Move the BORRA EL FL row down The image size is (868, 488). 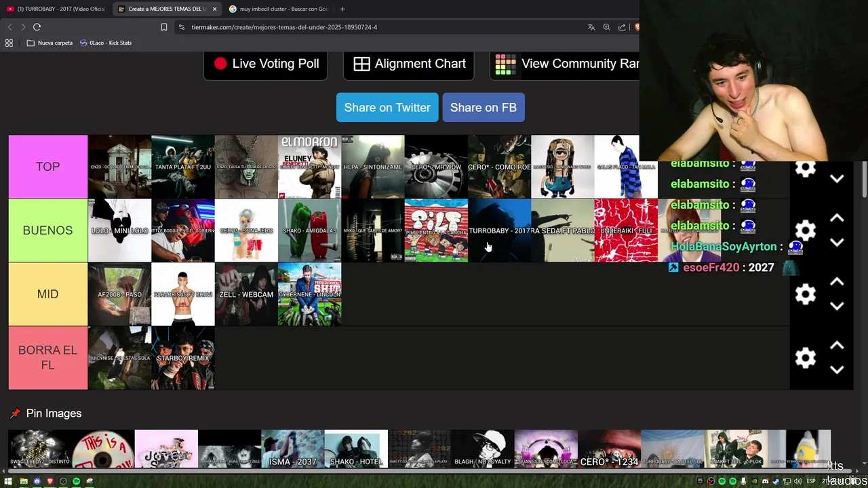[x=837, y=370]
